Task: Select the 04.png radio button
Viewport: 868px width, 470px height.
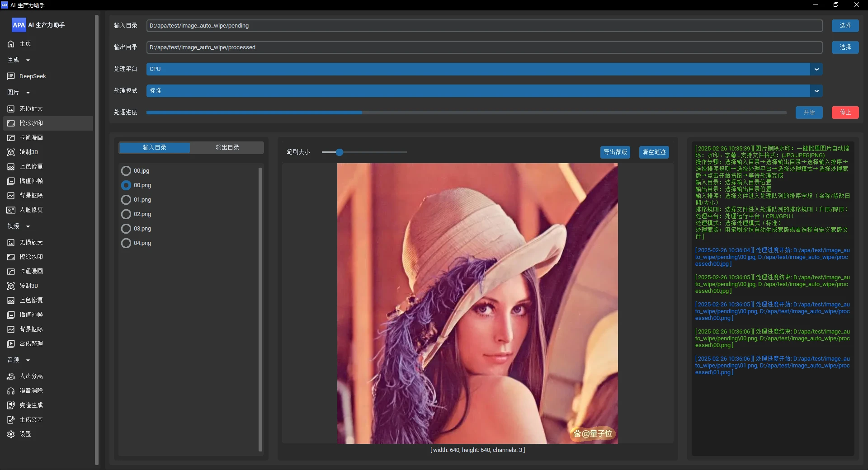Action: (126, 243)
